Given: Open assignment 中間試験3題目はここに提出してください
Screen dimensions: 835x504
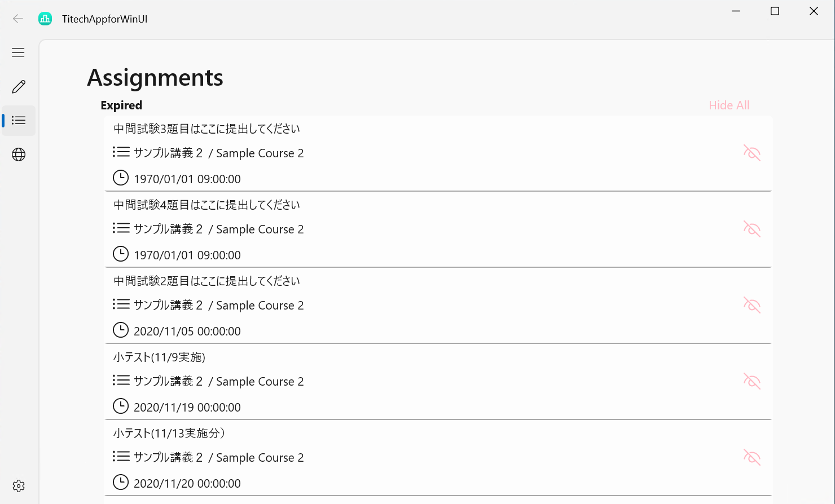Looking at the screenshot, I should point(206,129).
